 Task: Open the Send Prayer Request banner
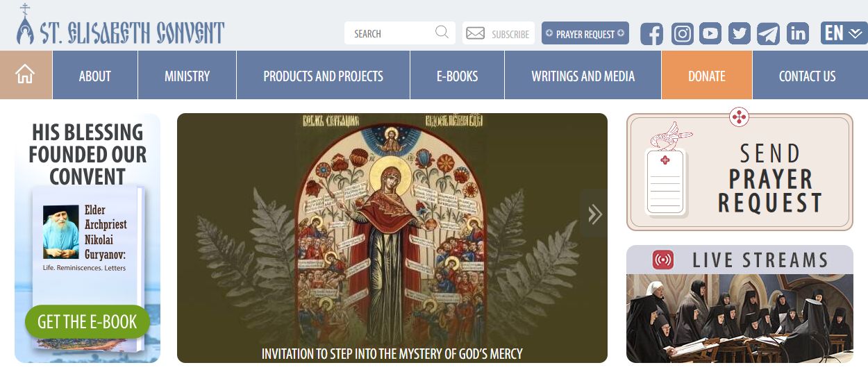[x=740, y=172]
